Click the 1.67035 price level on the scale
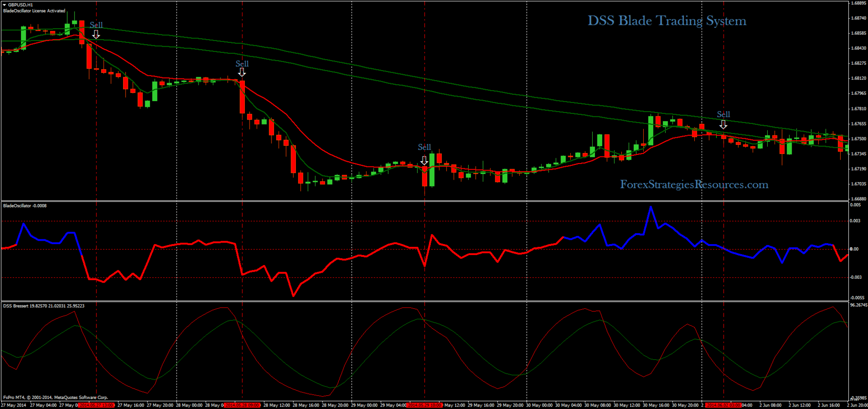Viewport: 868px width, 409px height. pyautogui.click(x=858, y=184)
